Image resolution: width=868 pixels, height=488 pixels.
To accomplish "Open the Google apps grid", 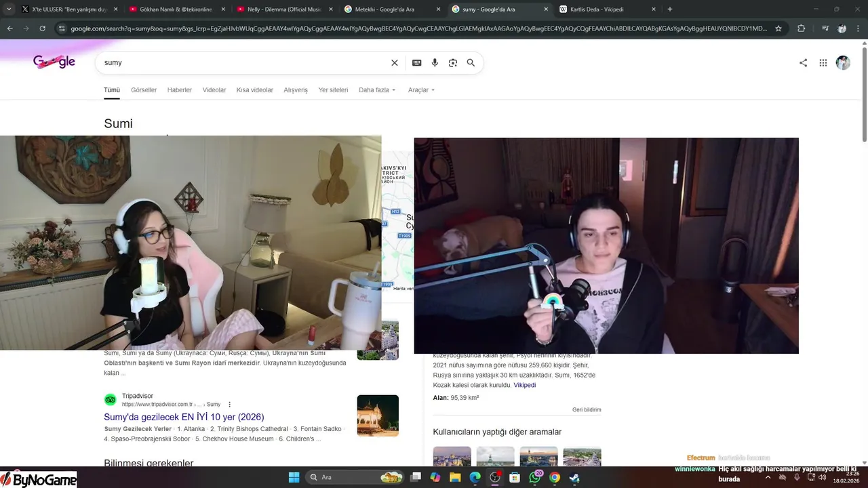I will click(823, 62).
